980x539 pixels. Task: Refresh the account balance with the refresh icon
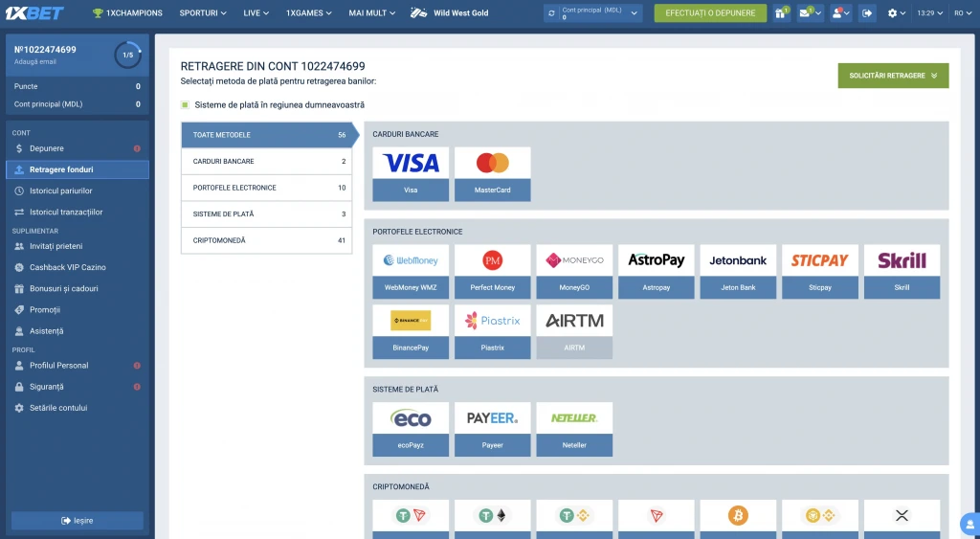click(552, 13)
